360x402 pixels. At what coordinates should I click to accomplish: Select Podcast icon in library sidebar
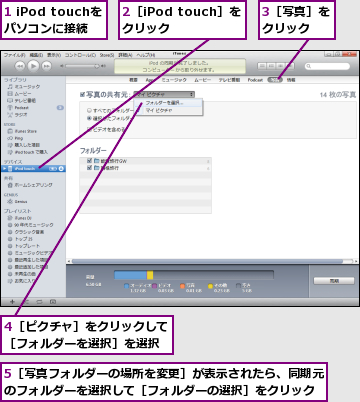(x=10, y=108)
